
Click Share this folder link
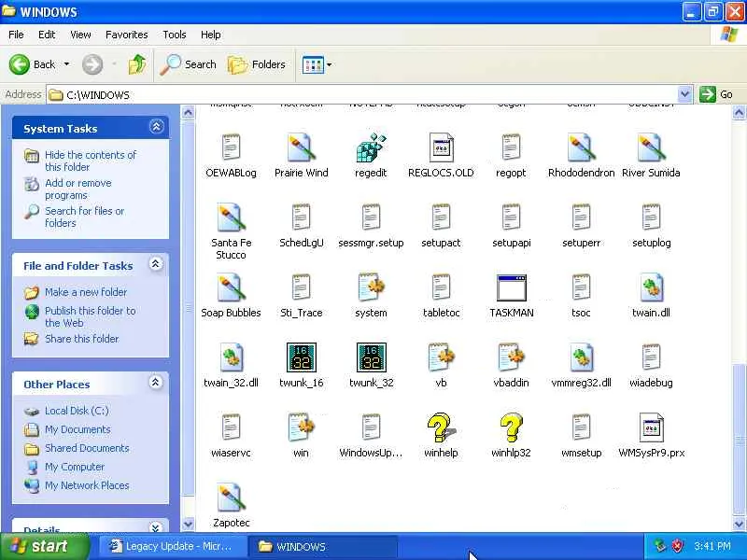coord(81,339)
